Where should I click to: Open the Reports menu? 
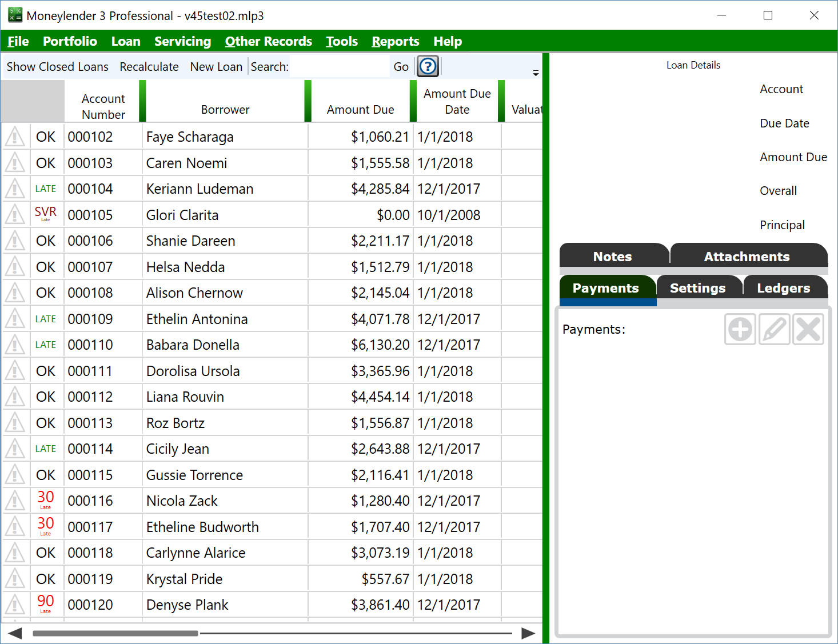(x=396, y=41)
